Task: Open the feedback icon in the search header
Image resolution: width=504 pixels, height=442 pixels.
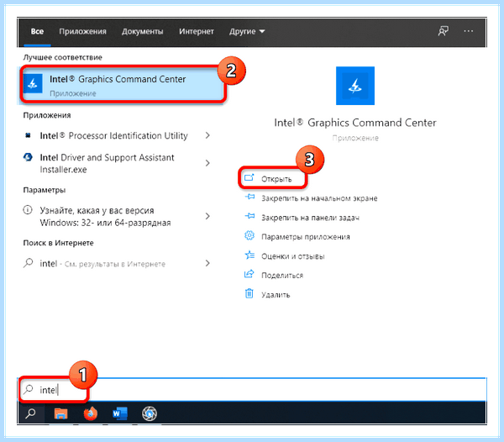Action: click(444, 31)
